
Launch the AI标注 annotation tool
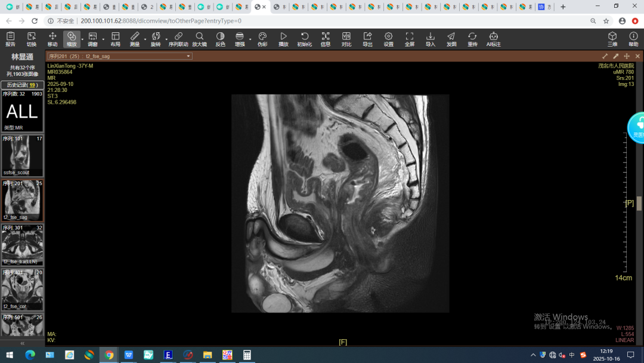point(493,39)
